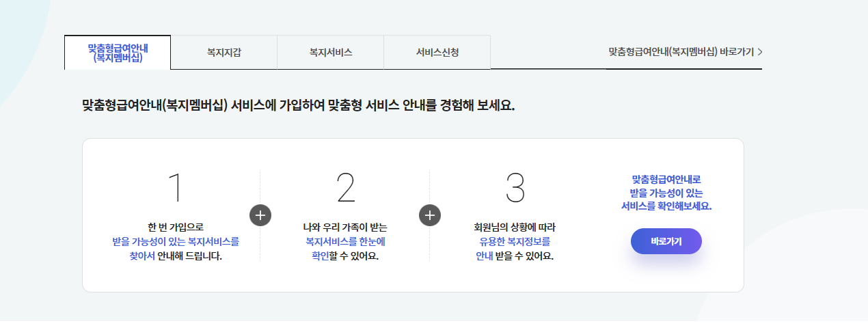Click the text '복지서비스를 한눈에'
The width and height of the screenshot is (868, 328).
pos(346,242)
